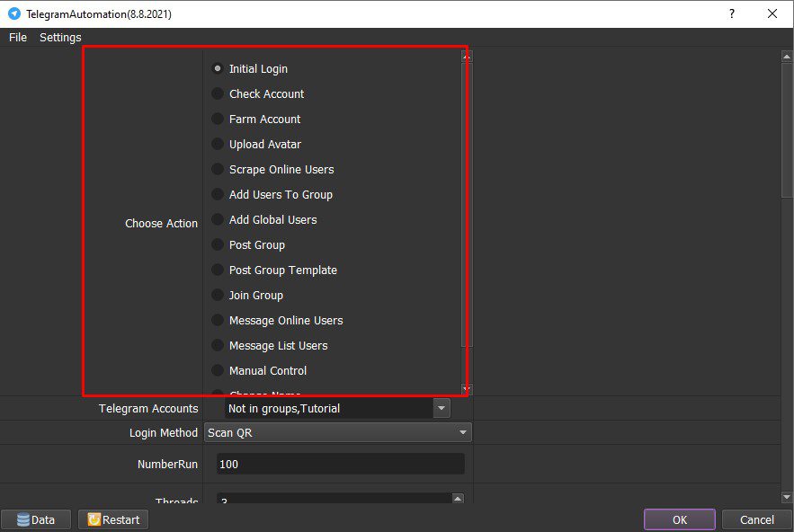Screen dimensions: 794x532
Task: Open the File menu
Action: tap(18, 38)
